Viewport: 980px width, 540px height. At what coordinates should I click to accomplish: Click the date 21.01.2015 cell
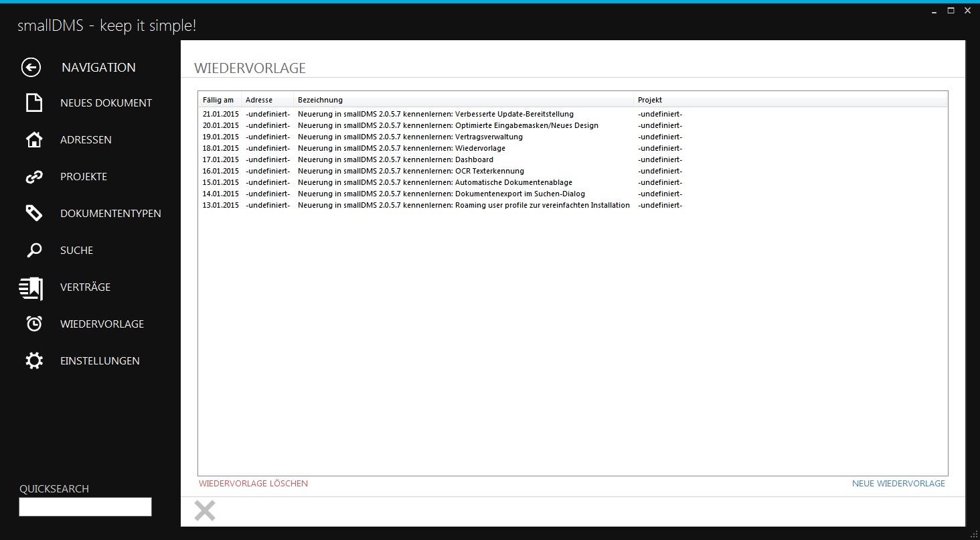click(221, 115)
